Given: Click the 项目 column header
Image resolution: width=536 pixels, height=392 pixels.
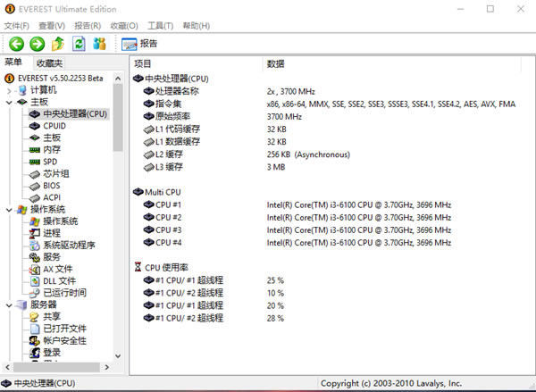Looking at the screenshot, I should point(143,64).
